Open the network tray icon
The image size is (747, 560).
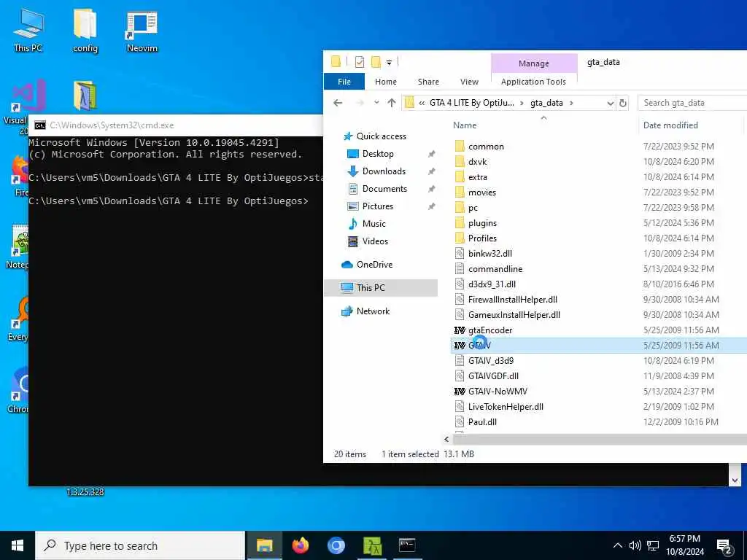[653, 545]
